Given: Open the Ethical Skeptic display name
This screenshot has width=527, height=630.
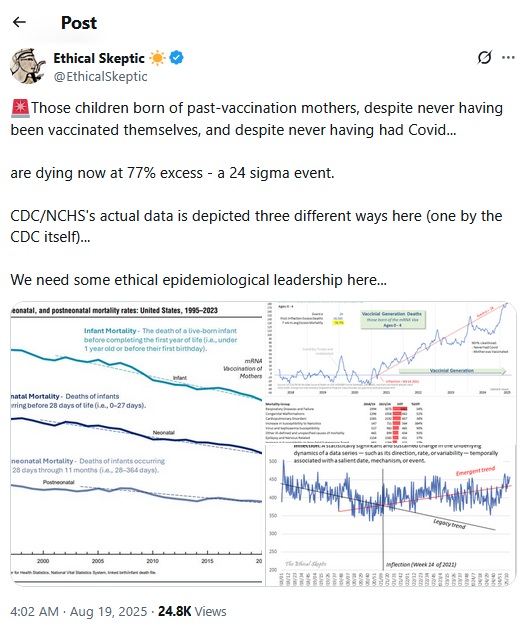Looking at the screenshot, I should tap(99, 58).
